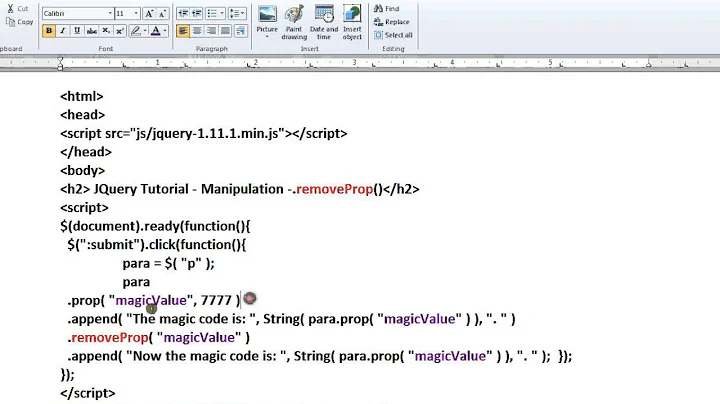This screenshot has height=404, width=720.
Task: Click the jquery-1.11.1.min.js script src line
Action: click(x=203, y=134)
